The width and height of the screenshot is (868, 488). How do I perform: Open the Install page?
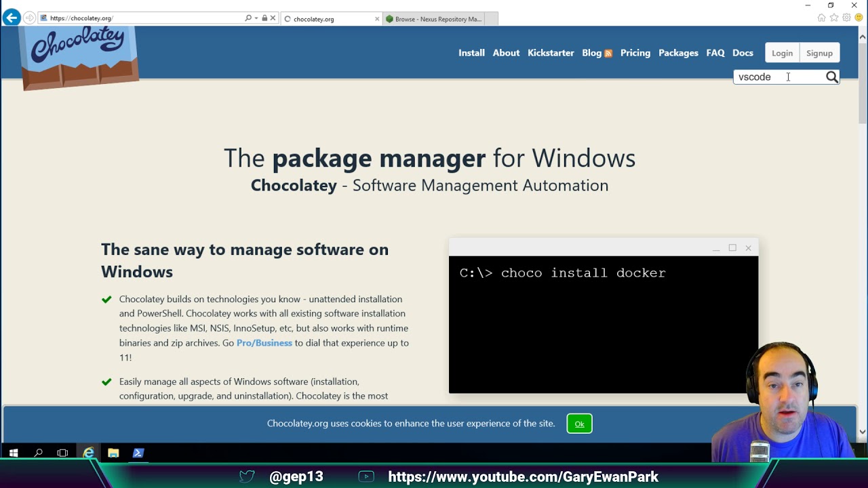click(x=471, y=53)
